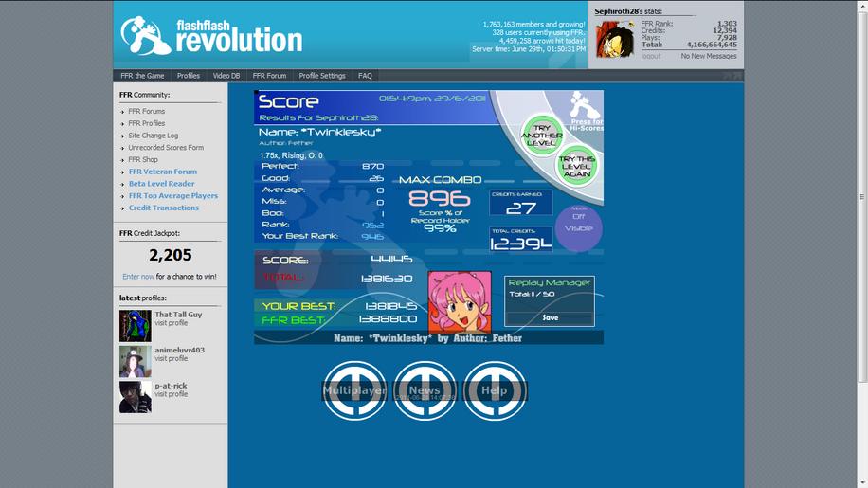Open the Profile Settings menu item
868x488 pixels.
coord(322,76)
